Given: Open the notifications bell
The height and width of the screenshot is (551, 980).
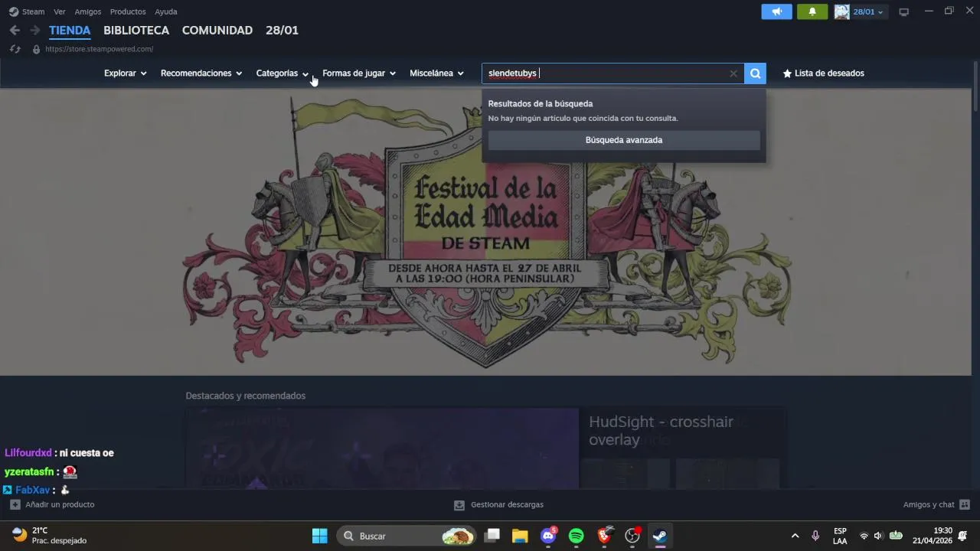Looking at the screenshot, I should tap(812, 11).
